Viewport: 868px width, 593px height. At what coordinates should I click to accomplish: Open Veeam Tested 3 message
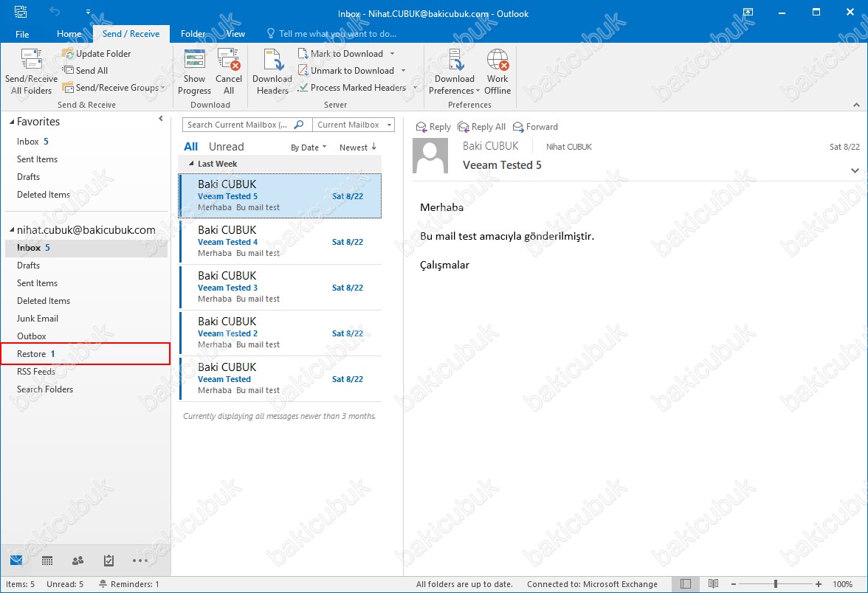280,287
